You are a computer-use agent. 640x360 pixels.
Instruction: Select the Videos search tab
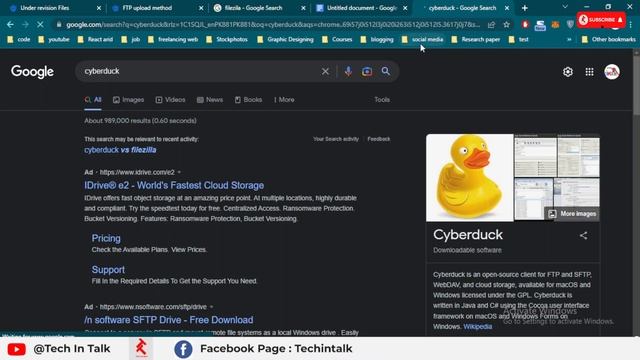click(170, 100)
